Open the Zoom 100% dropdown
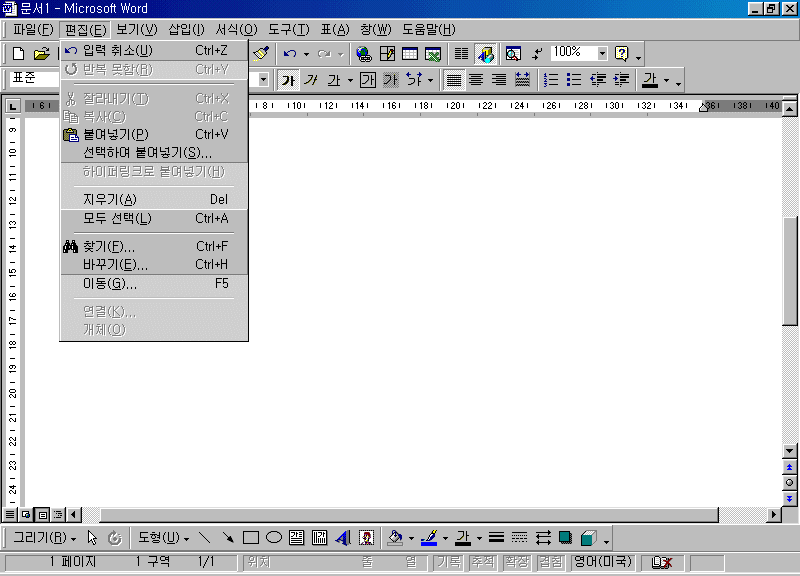This screenshot has width=800, height=576. pos(603,54)
